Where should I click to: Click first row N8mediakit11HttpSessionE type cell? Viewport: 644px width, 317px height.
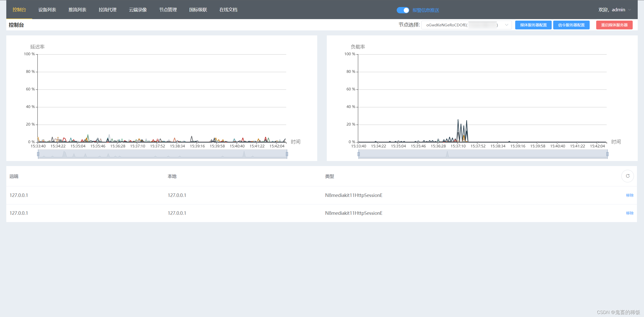[x=354, y=195]
